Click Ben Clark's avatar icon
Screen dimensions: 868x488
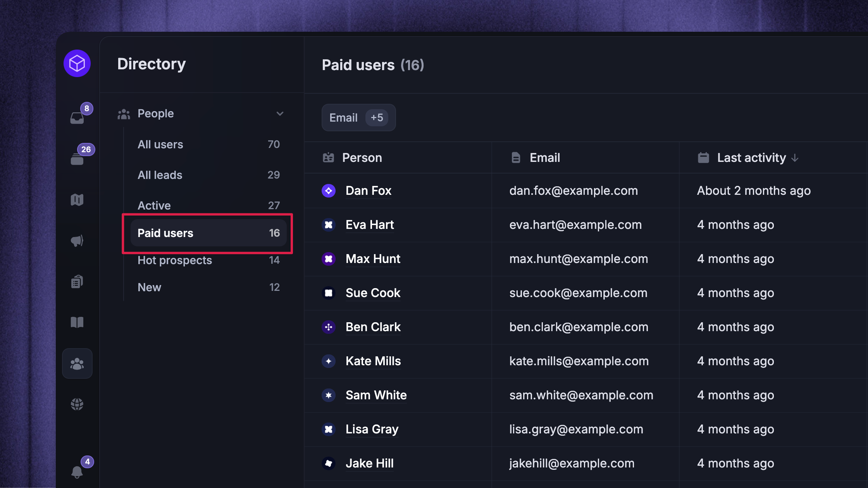329,327
